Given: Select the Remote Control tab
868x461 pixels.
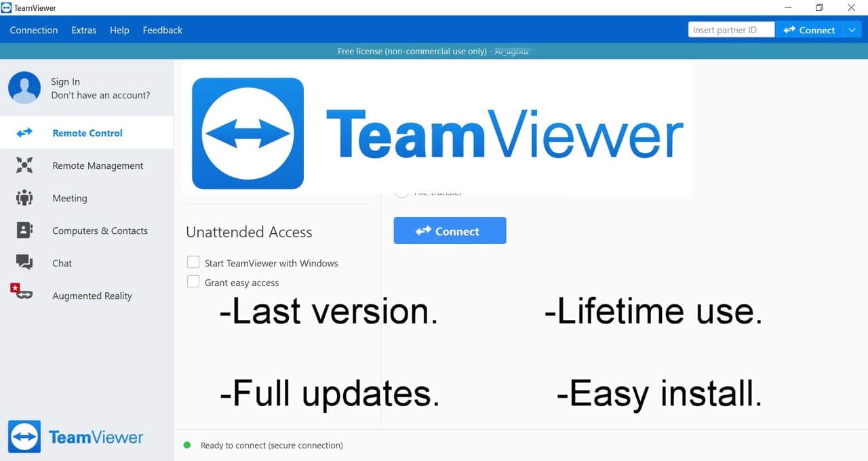Looking at the screenshot, I should pos(87,133).
